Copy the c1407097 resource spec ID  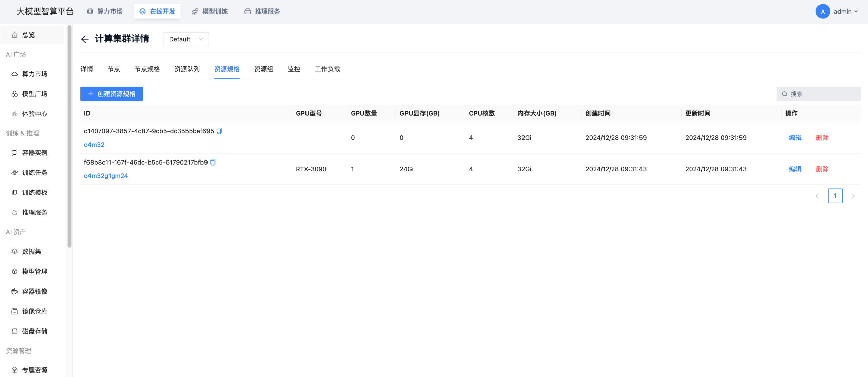pyautogui.click(x=219, y=131)
